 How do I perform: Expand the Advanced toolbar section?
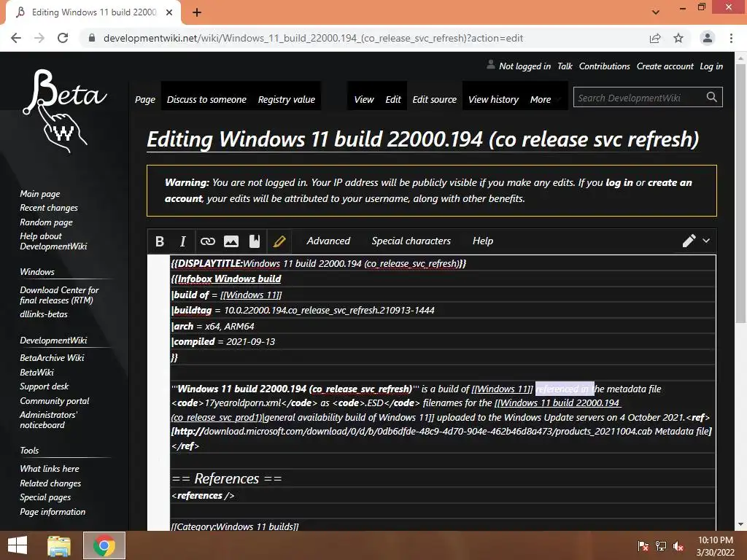click(328, 241)
